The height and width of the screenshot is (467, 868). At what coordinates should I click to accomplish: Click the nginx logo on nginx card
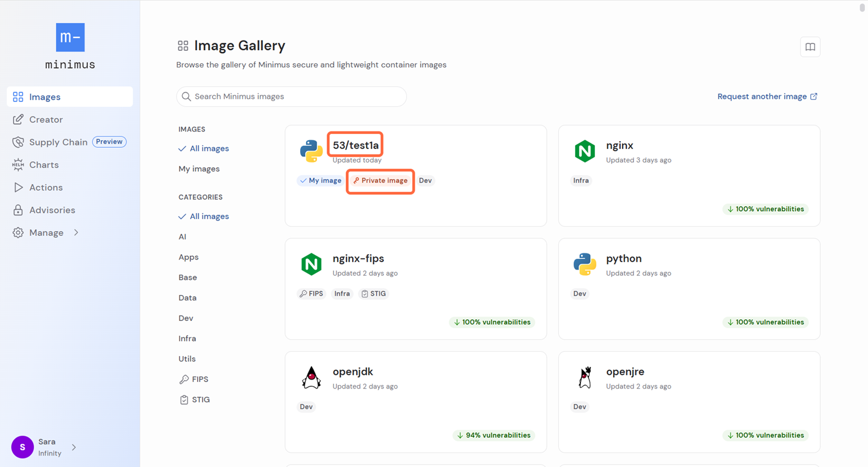click(585, 151)
